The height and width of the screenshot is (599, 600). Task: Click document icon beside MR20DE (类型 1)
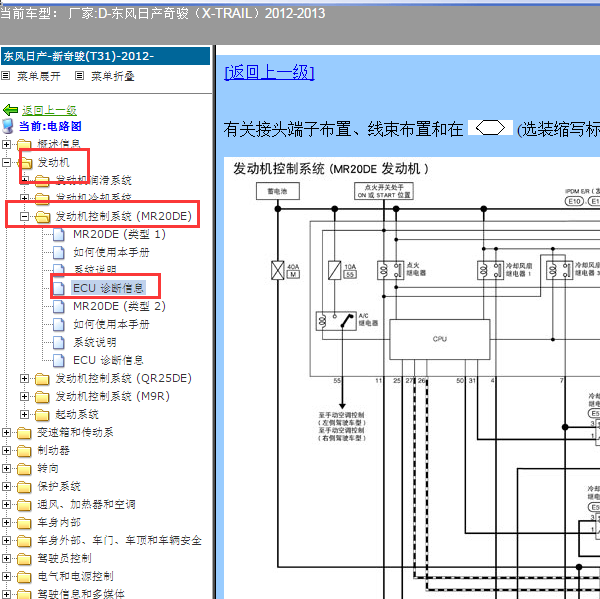pyautogui.click(x=59, y=234)
